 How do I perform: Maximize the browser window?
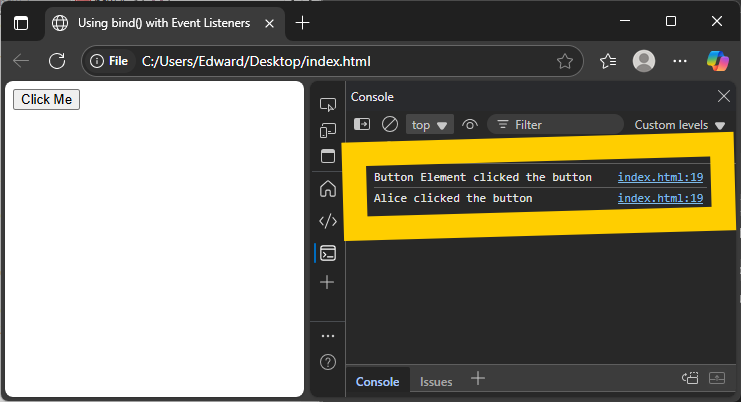click(671, 21)
